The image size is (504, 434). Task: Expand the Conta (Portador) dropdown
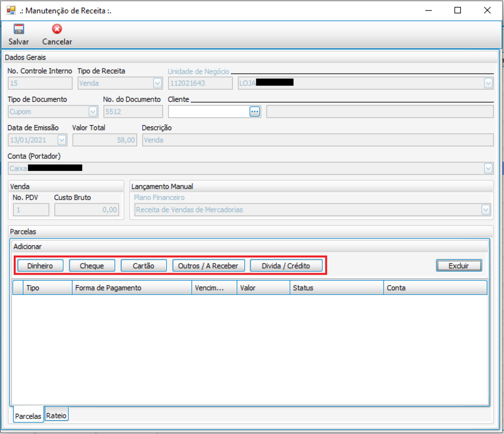point(488,169)
